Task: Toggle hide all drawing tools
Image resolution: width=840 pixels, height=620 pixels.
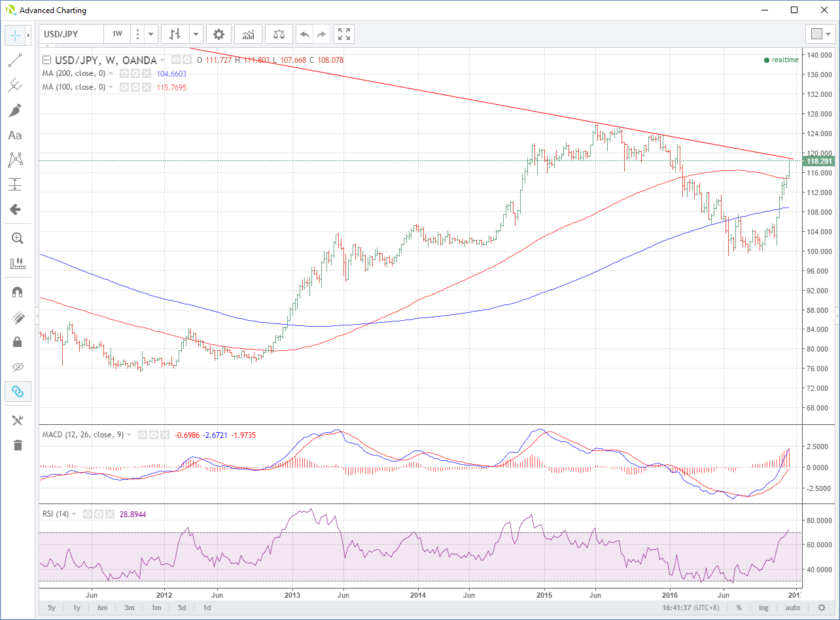Action: pos(17,367)
